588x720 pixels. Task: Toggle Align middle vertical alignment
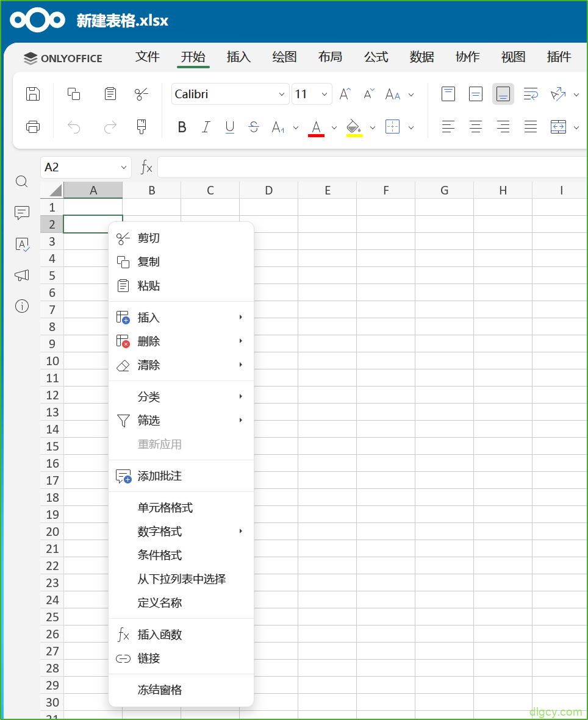(475, 94)
